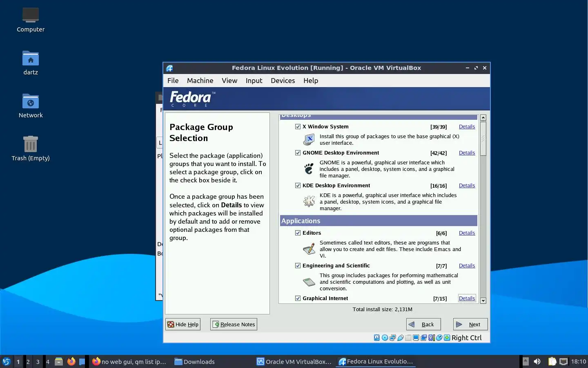The image size is (588, 368).
Task: Click the wired network tray icon
Action: [563, 361]
